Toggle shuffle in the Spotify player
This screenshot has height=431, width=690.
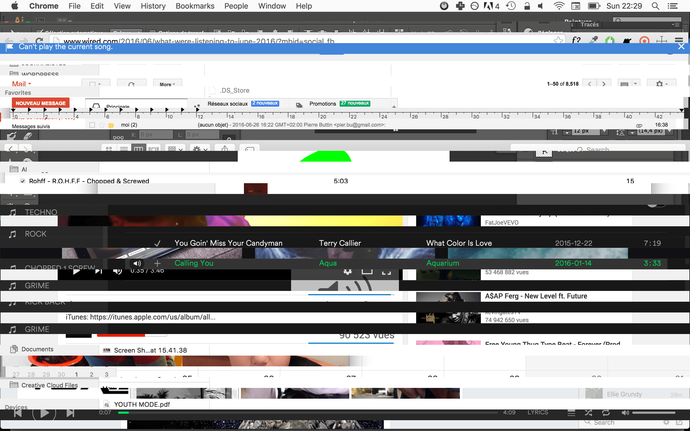pos(588,413)
